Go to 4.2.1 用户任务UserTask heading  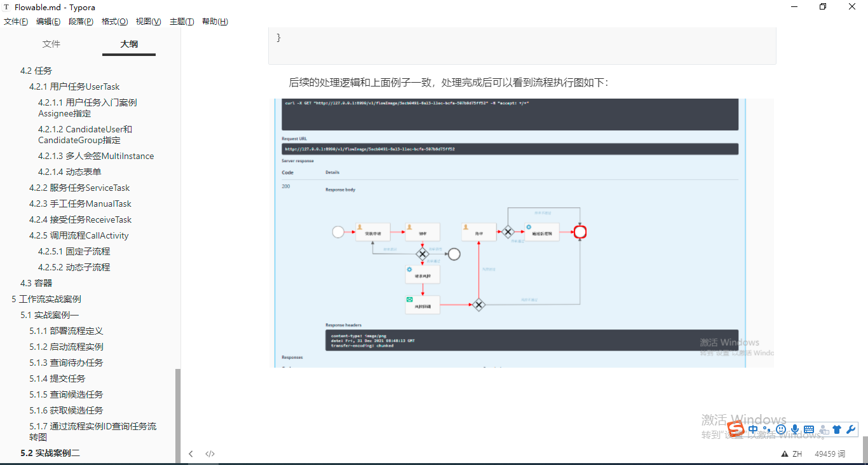[74, 87]
